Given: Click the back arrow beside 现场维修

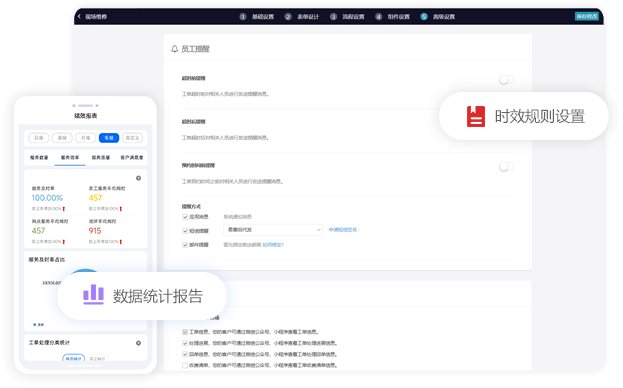Looking at the screenshot, I should coord(79,16).
